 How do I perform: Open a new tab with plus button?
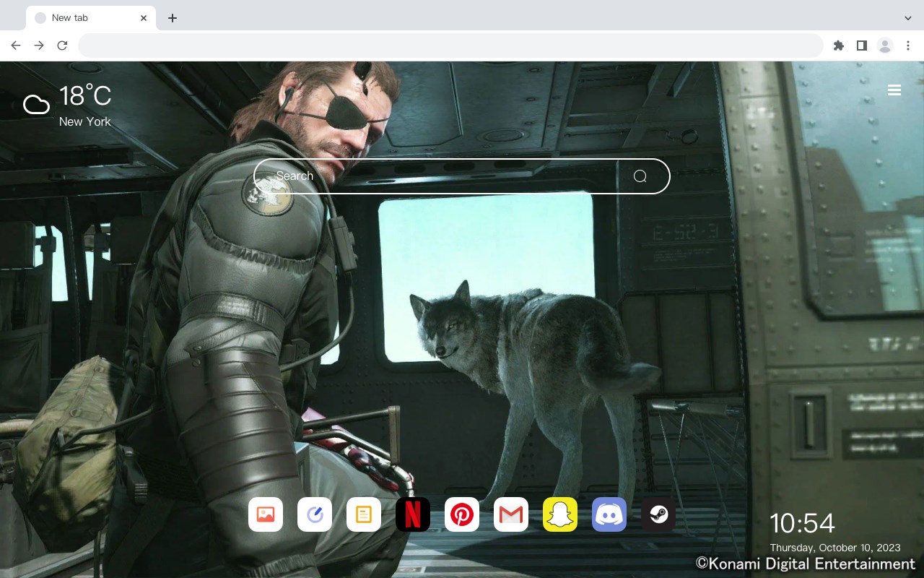pyautogui.click(x=172, y=18)
